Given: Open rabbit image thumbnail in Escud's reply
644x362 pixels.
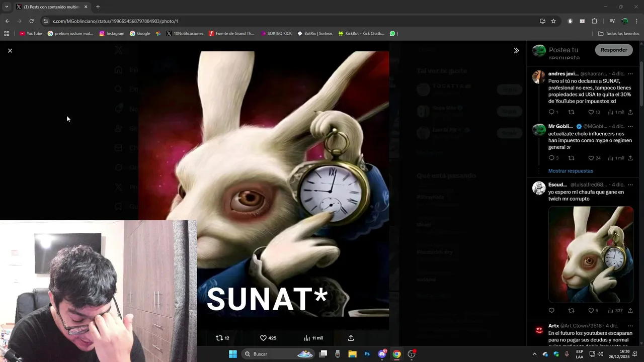Looking at the screenshot, I should 591,254.
